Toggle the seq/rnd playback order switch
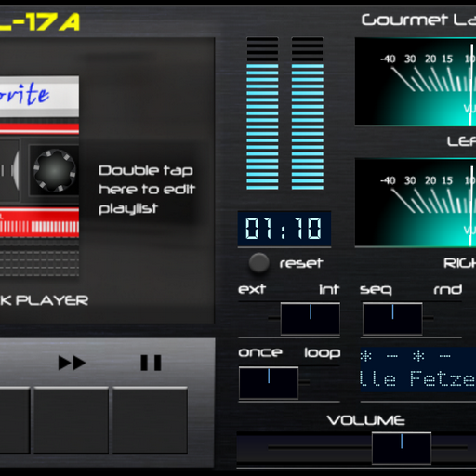 (392, 319)
